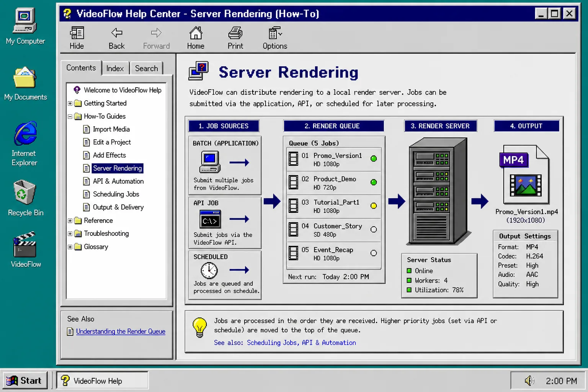588x392 pixels.
Task: Click the MP4 output file icon
Action: (x=525, y=175)
